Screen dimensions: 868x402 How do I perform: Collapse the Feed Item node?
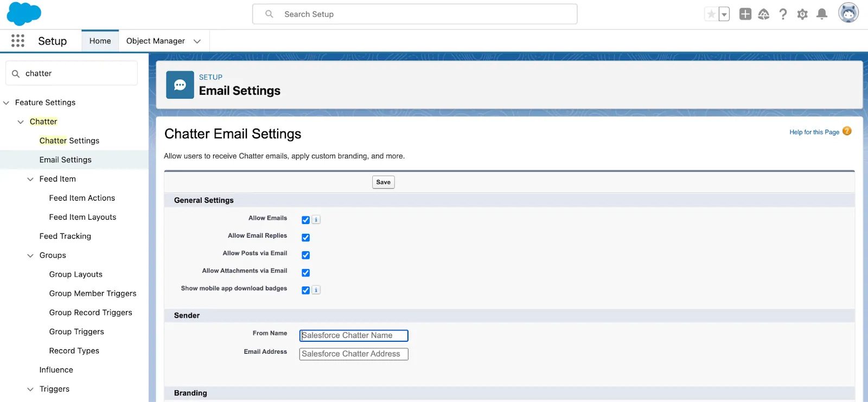point(30,179)
